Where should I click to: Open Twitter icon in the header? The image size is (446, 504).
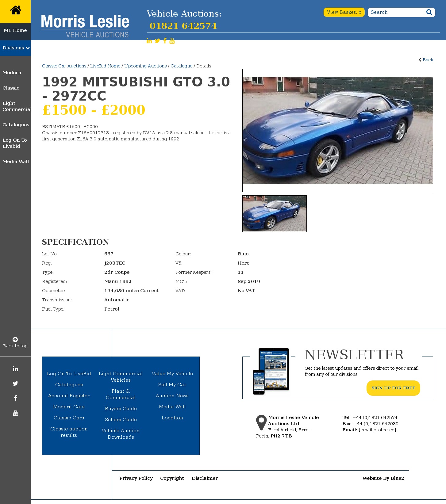(157, 41)
